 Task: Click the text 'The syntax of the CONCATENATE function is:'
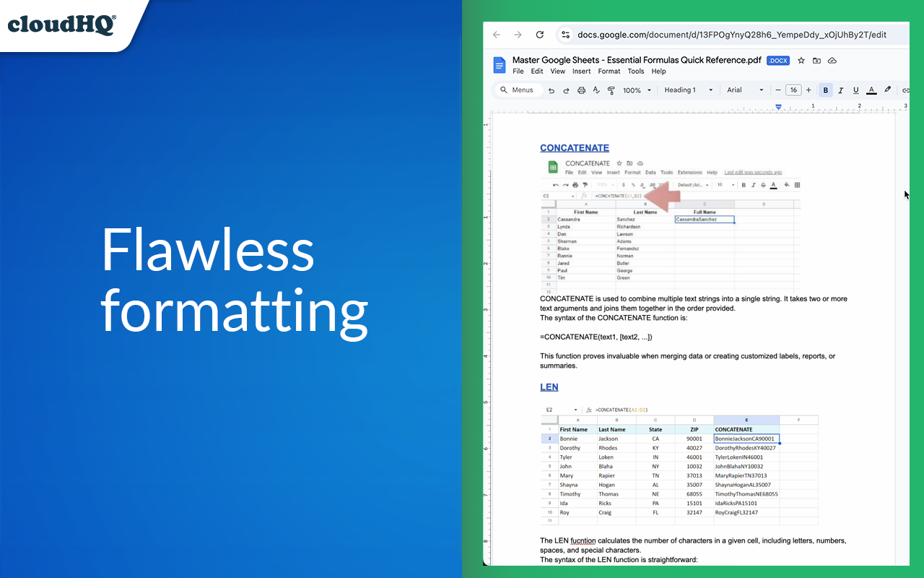(614, 318)
